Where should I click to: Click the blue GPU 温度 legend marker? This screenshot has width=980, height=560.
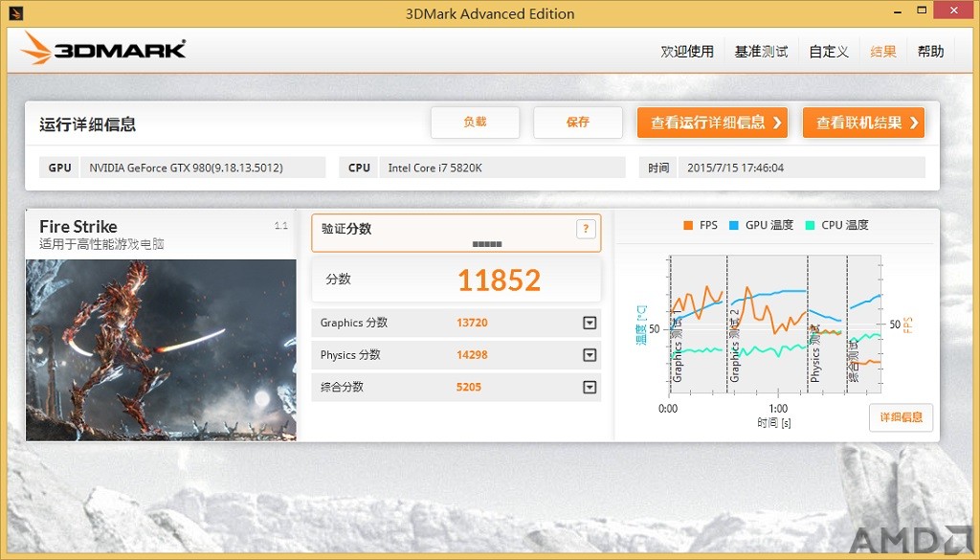click(x=734, y=226)
